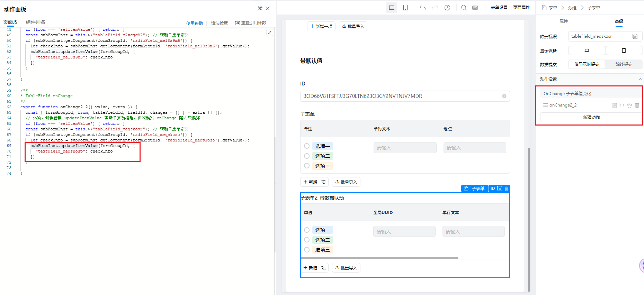
Task: Copy the onChange2_2 action
Action: click(614, 105)
